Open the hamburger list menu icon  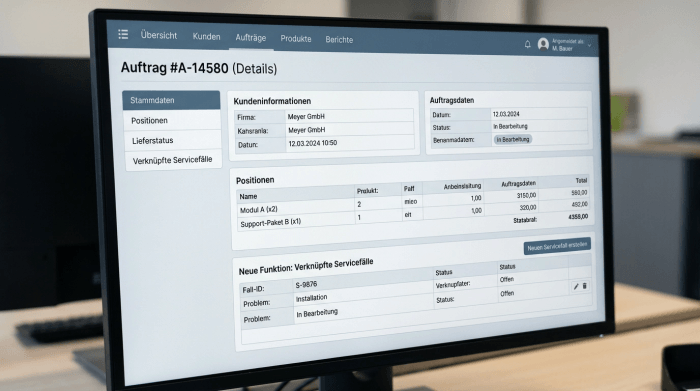click(123, 34)
